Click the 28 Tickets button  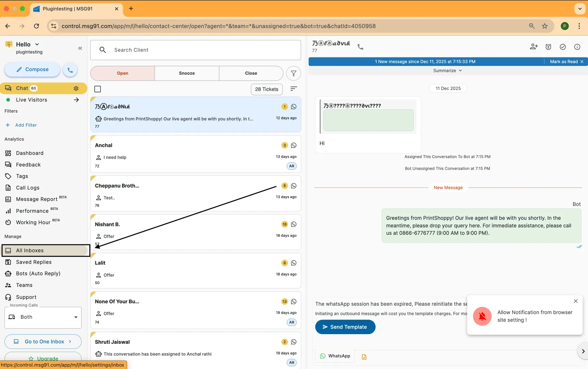point(267,89)
